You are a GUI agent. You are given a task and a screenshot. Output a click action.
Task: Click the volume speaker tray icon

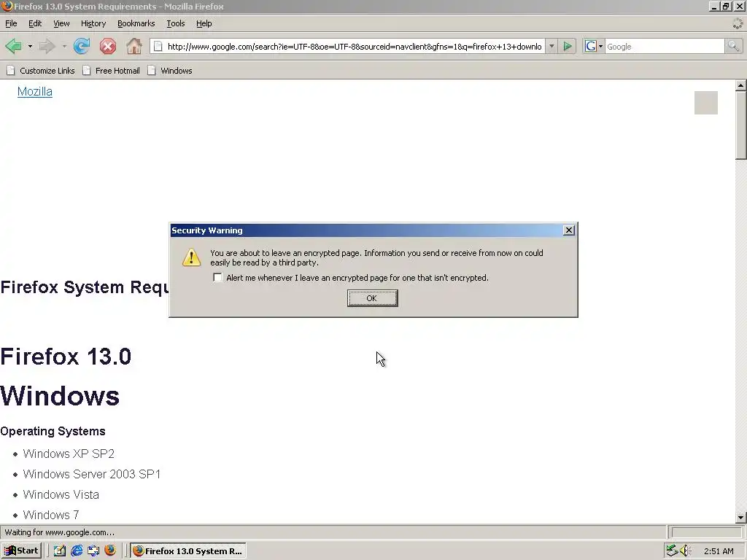684,551
